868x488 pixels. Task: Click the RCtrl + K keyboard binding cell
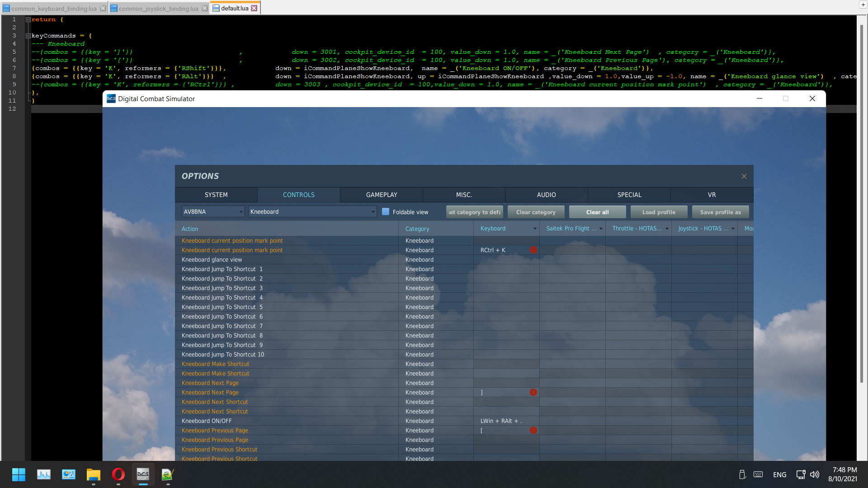pos(506,250)
